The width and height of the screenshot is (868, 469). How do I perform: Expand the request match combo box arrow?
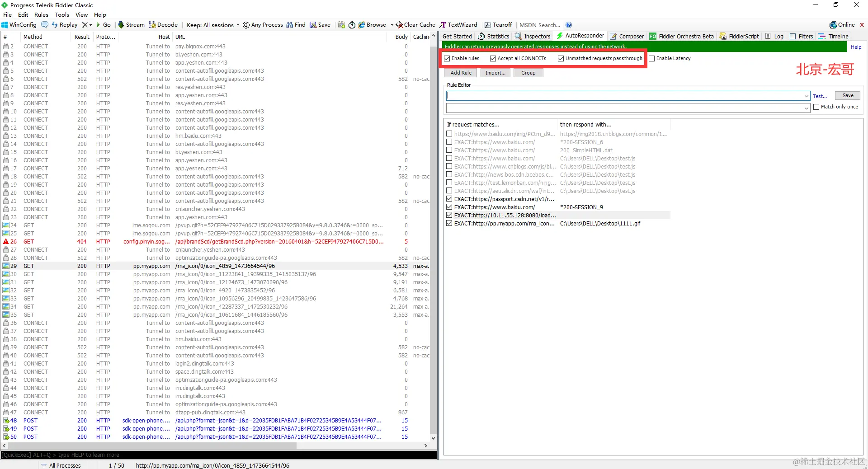click(x=807, y=96)
